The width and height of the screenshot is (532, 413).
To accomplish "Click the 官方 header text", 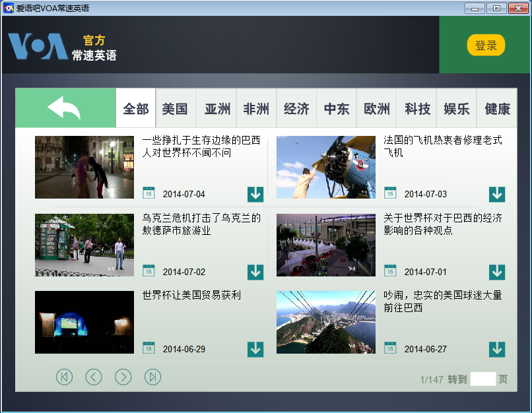I will click(94, 40).
